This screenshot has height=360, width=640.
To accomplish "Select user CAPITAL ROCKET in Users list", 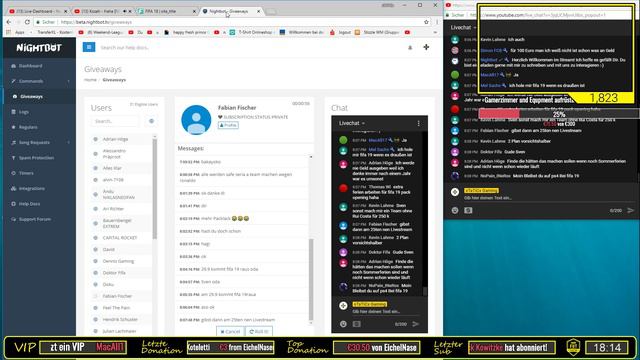I will pyautogui.click(x=120, y=238).
